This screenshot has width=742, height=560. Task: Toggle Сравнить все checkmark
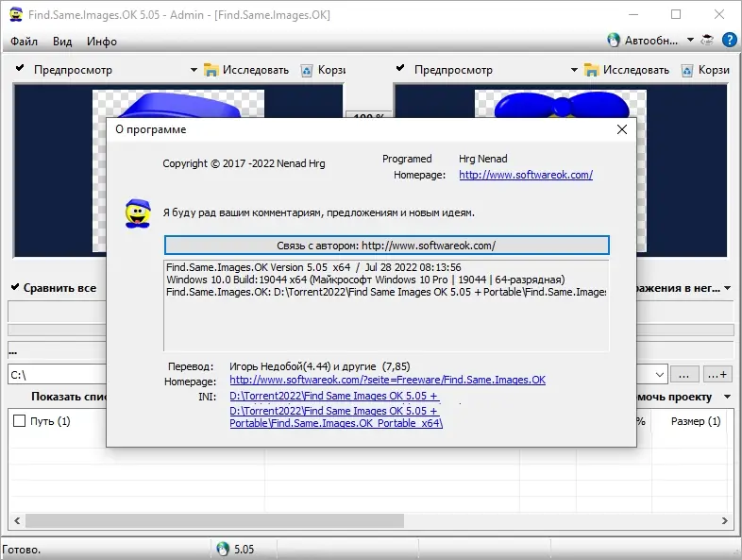pos(15,287)
